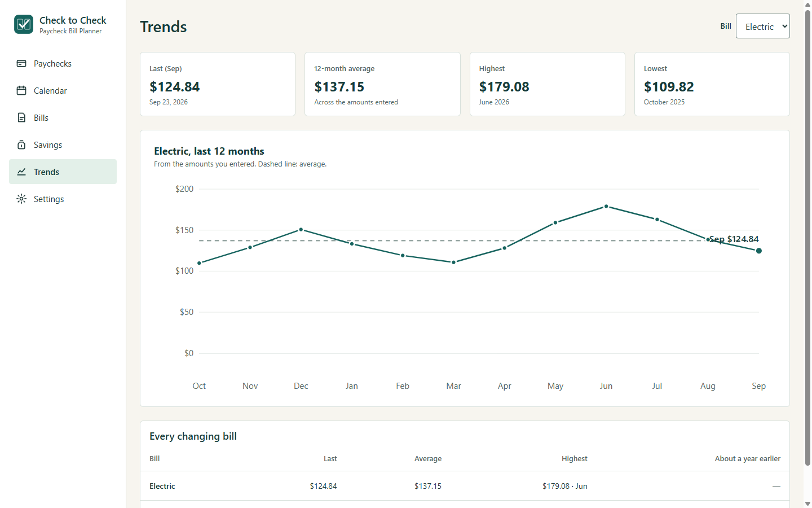Select the large Sep end point on chart

click(x=759, y=251)
